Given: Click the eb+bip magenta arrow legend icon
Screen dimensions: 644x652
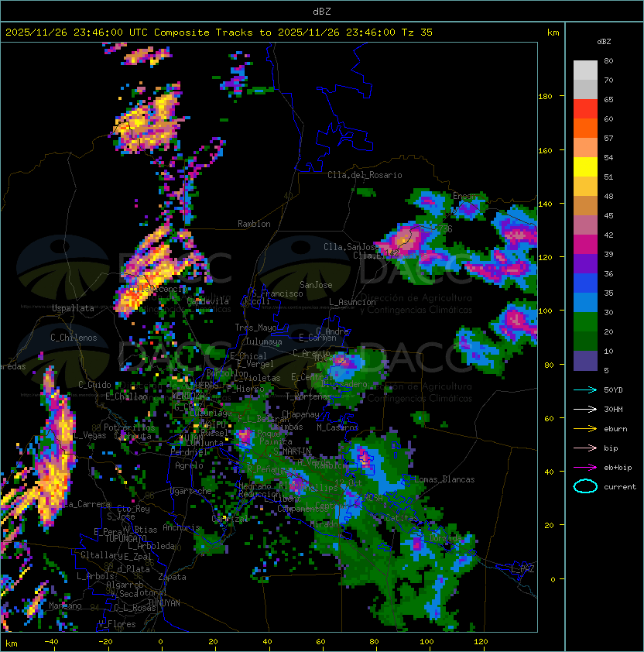Looking at the screenshot, I should click(585, 468).
